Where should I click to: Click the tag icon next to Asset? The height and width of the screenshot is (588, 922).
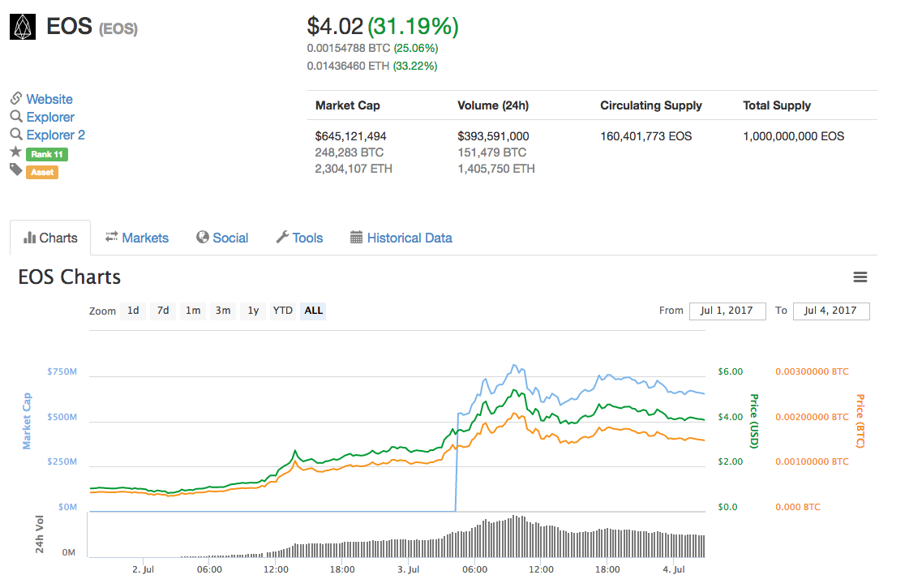[x=16, y=170]
